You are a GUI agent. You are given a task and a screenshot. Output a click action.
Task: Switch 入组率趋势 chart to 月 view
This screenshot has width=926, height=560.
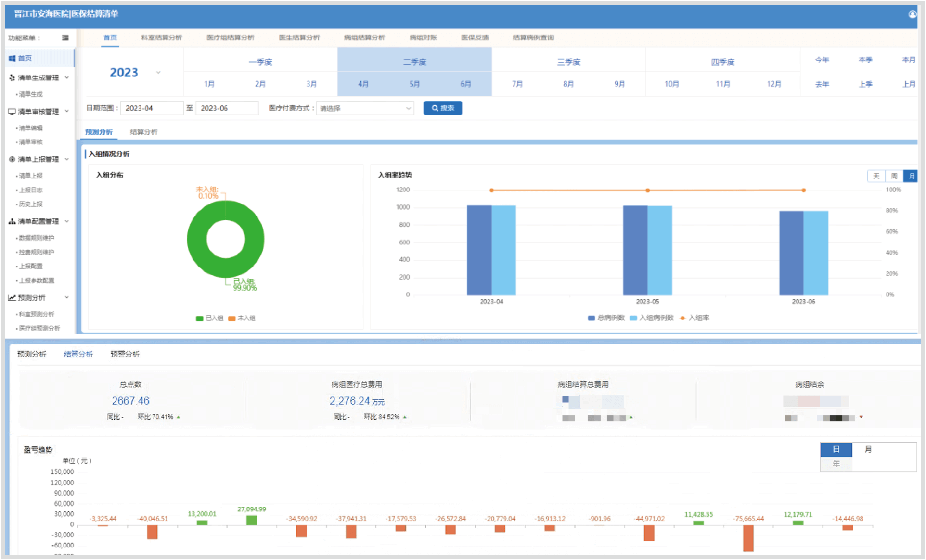point(911,176)
